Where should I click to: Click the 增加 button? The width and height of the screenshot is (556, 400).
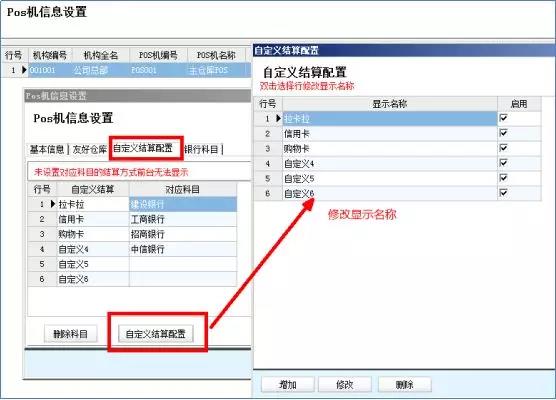click(x=288, y=384)
